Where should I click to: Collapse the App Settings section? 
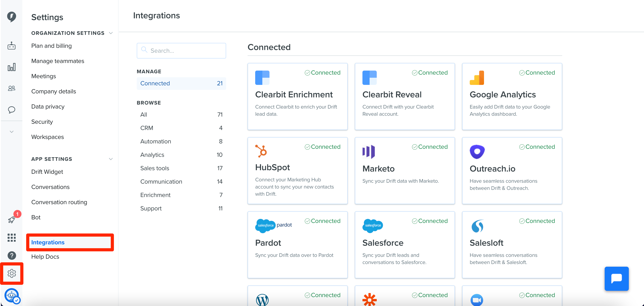coord(111,159)
